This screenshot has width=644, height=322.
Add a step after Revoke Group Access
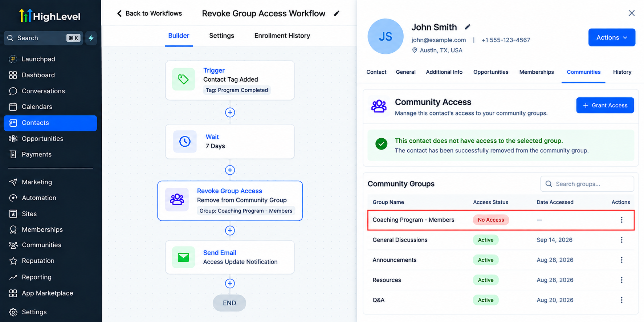[230, 231]
